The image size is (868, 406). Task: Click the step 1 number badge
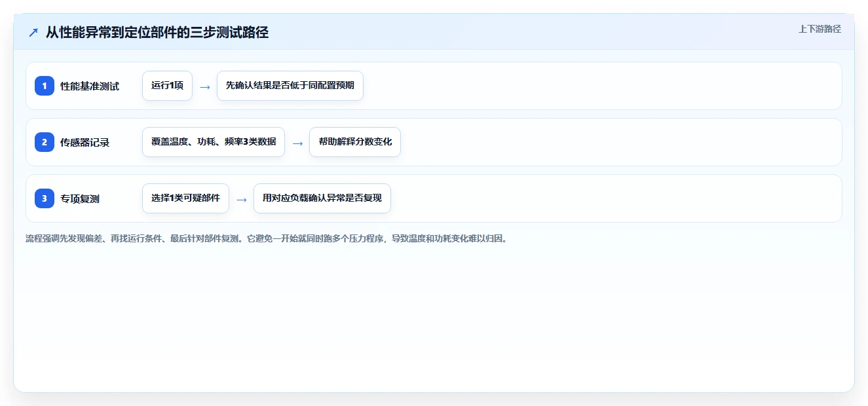click(45, 86)
